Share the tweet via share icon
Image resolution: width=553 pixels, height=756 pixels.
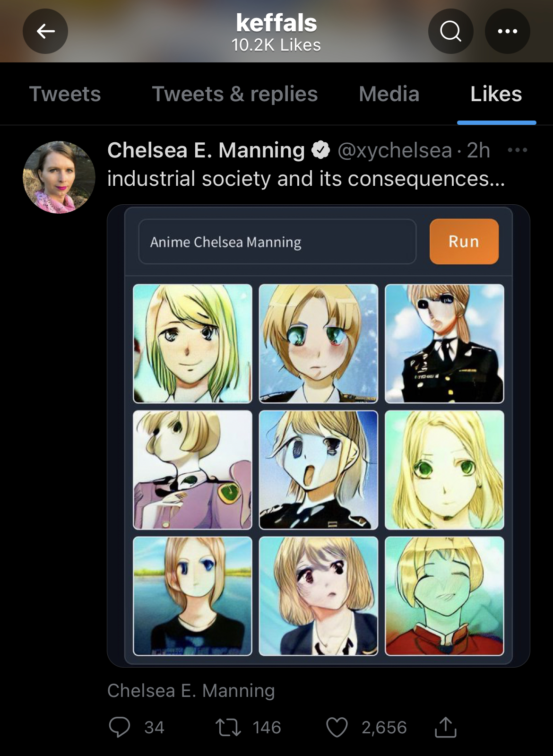(445, 727)
